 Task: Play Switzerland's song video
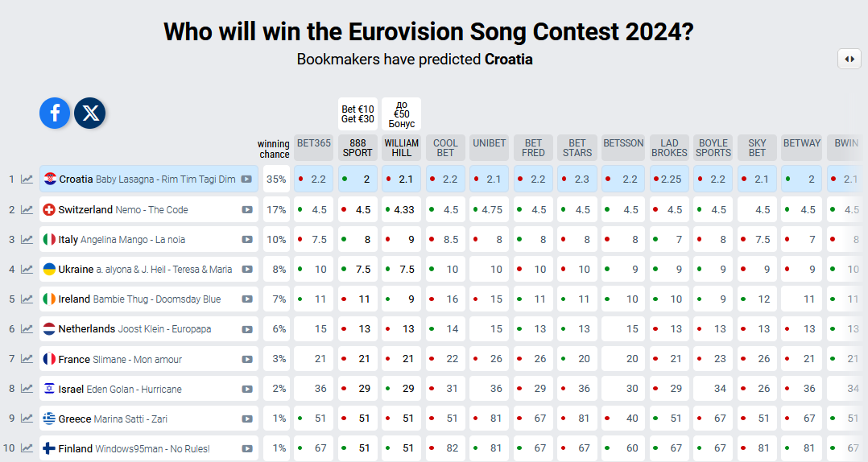(247, 210)
